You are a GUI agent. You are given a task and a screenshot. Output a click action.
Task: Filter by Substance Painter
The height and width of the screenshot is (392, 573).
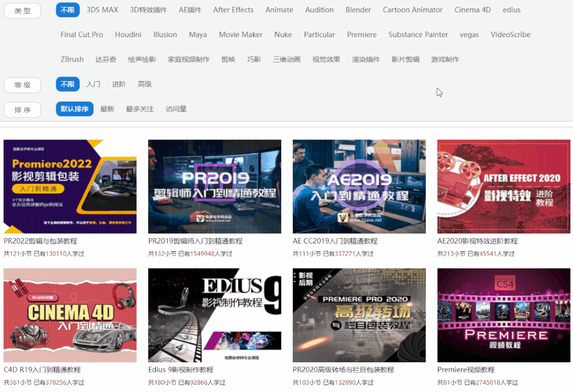[x=418, y=34]
